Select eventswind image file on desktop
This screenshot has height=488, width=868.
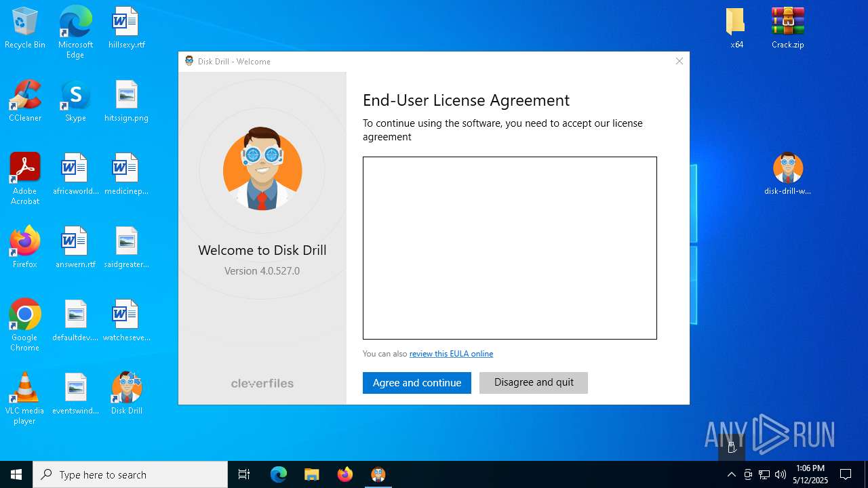click(x=75, y=394)
